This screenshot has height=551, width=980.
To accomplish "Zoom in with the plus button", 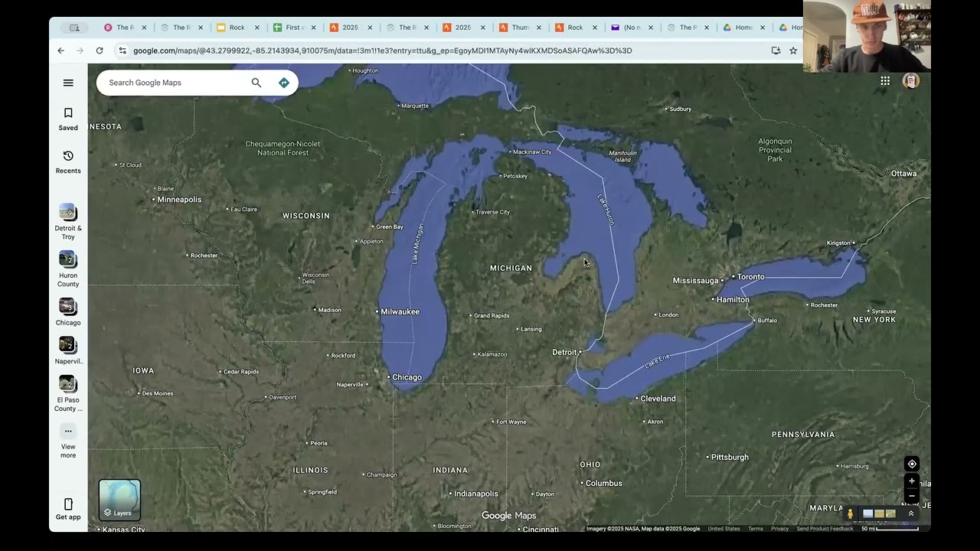I will point(911,481).
